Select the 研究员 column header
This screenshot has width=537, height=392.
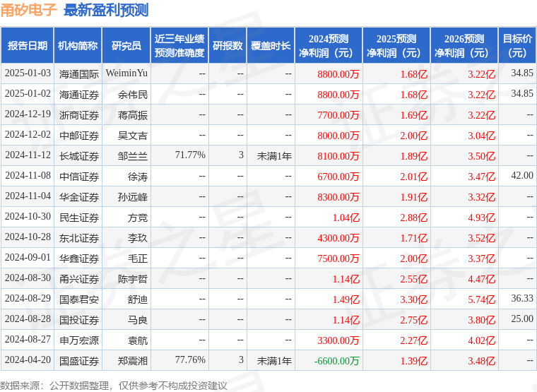point(126,45)
